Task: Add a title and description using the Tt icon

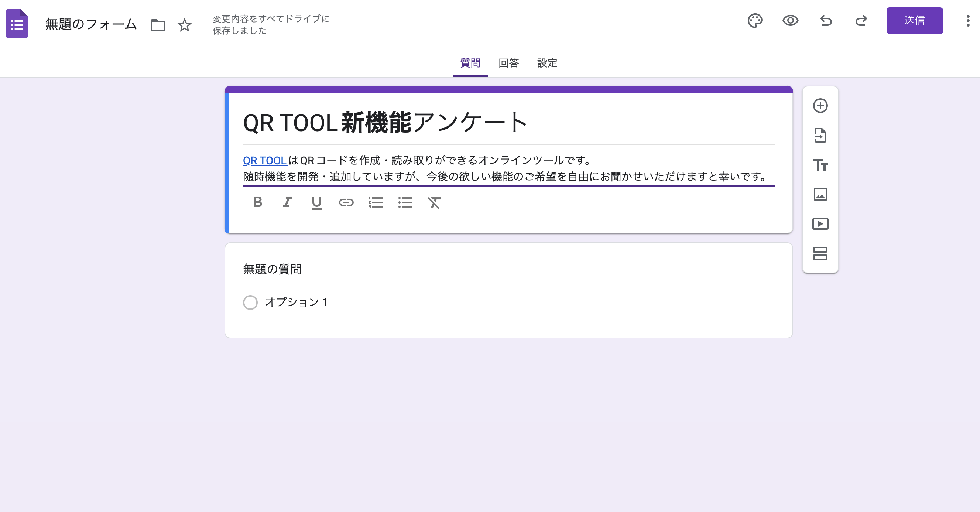Action: click(x=820, y=165)
